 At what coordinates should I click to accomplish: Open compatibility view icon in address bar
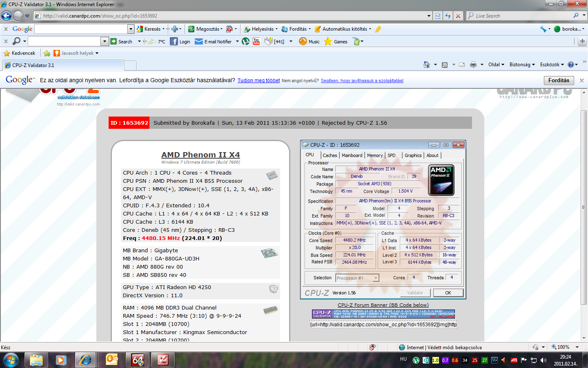pos(438,16)
